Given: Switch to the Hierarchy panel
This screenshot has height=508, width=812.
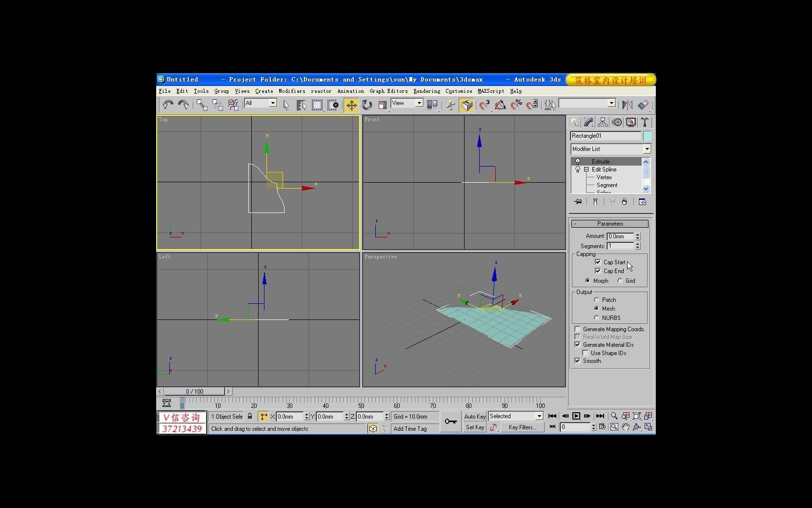Looking at the screenshot, I should 603,122.
